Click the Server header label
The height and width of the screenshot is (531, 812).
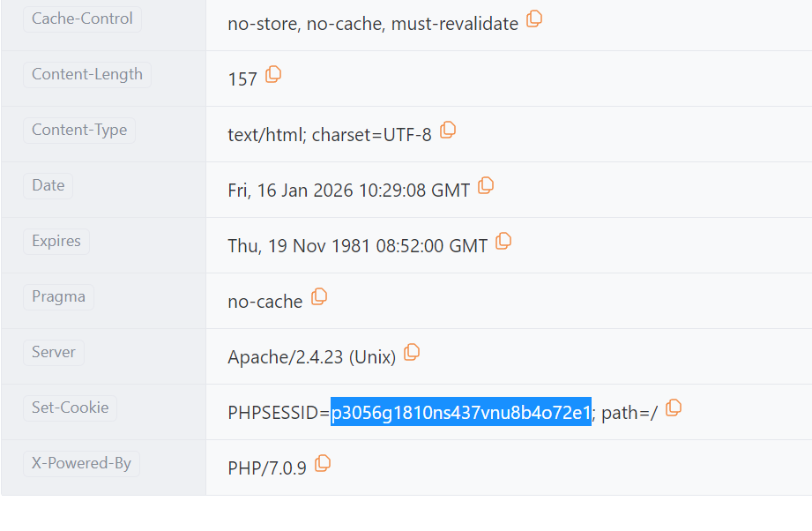tap(53, 353)
